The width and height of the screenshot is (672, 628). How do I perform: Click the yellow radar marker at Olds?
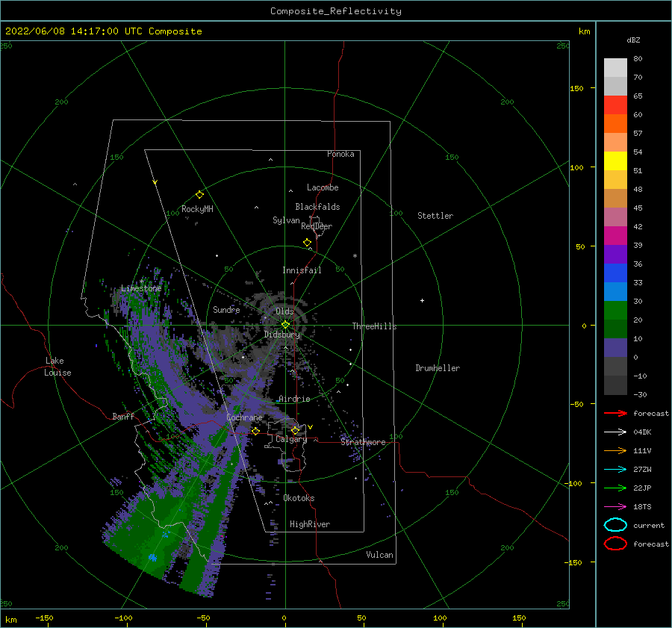tap(285, 325)
